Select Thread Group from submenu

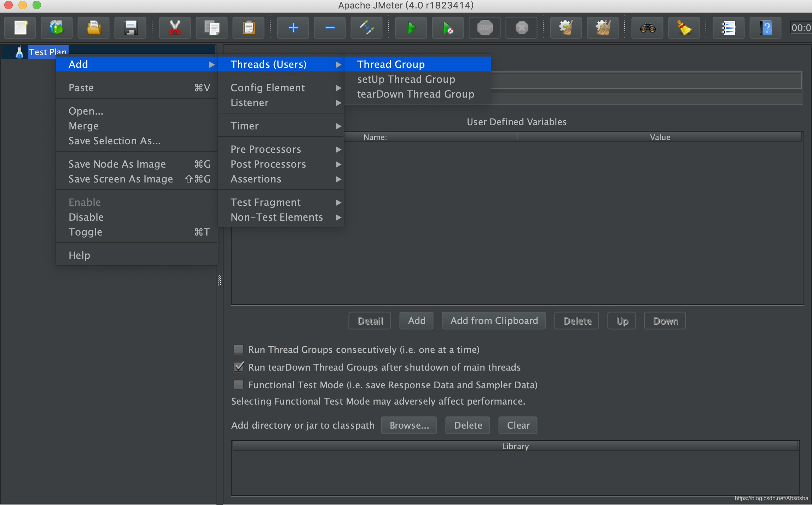[390, 64]
